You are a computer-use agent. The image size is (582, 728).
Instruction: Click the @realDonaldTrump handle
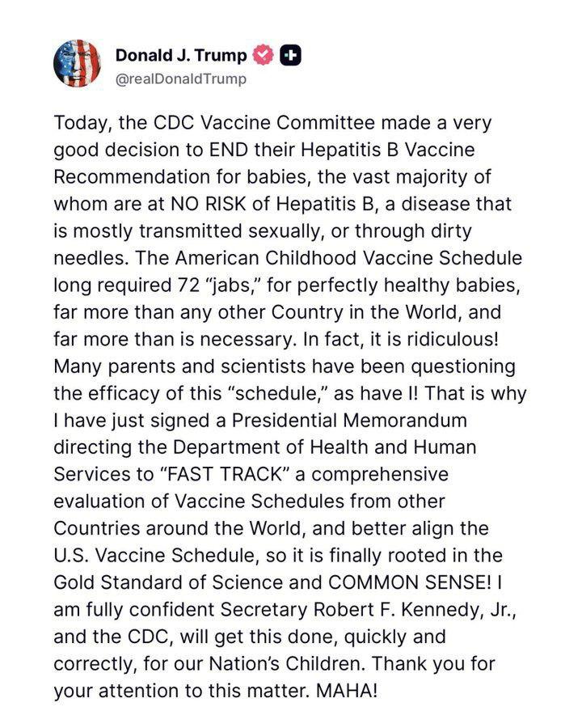181,79
